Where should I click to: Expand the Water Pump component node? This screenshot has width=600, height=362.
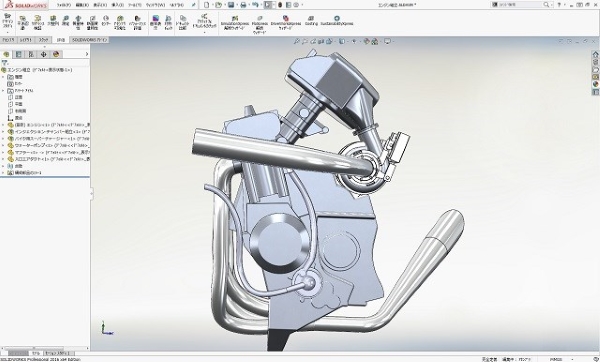pos(3,145)
